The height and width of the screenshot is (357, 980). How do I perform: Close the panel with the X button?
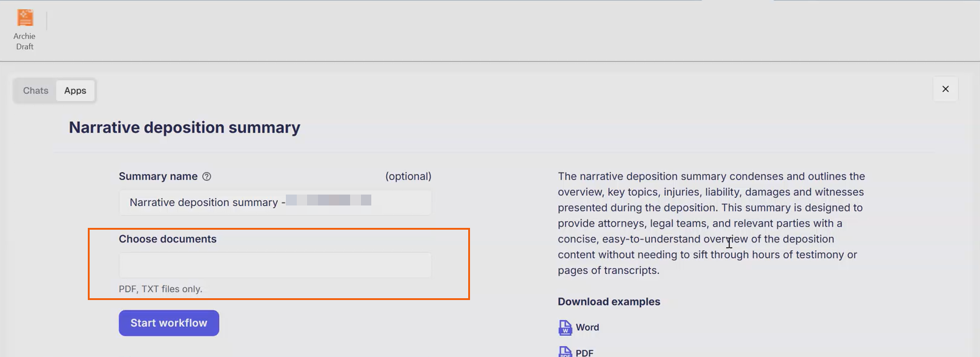(945, 89)
